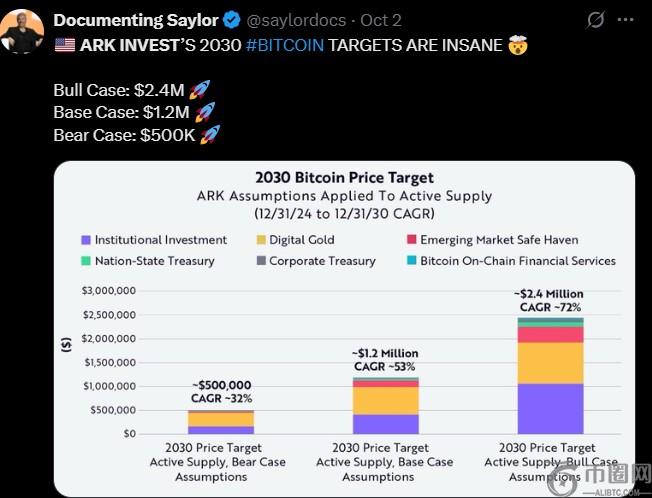The width and height of the screenshot is (652, 498).
Task: Click the rocket emoji after Bear Case
Action: click(x=209, y=134)
